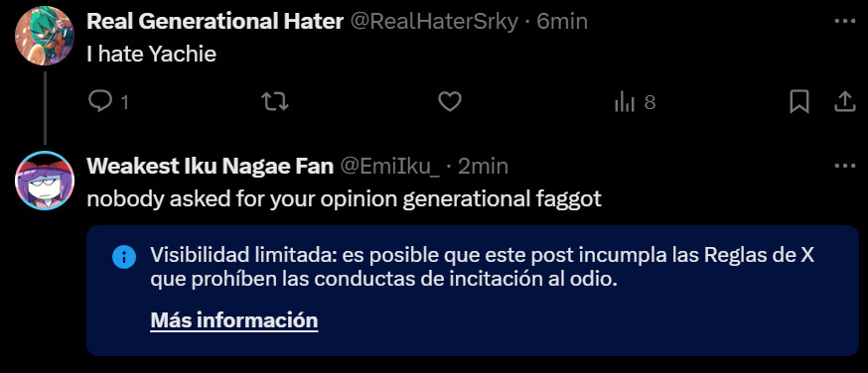Open Weakest Iku Nagae Fan's profile avatar
The image size is (868, 373).
tap(45, 181)
